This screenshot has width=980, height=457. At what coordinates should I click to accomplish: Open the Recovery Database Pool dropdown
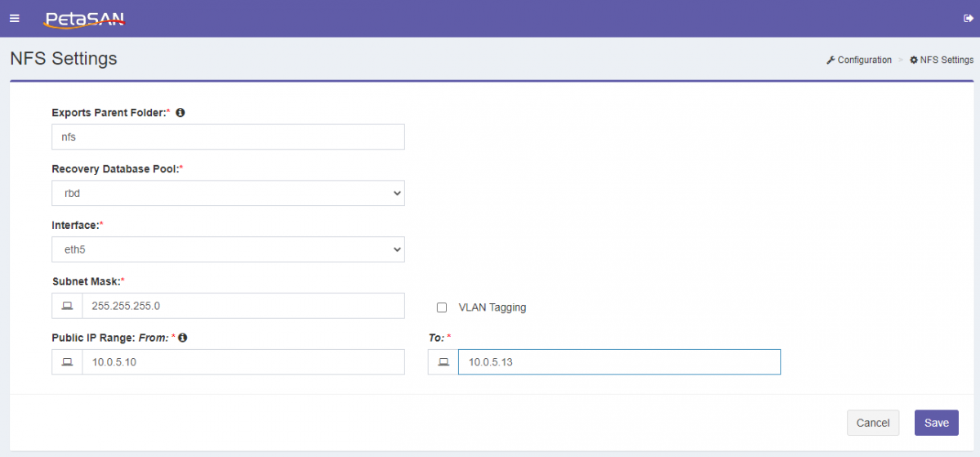tap(228, 193)
